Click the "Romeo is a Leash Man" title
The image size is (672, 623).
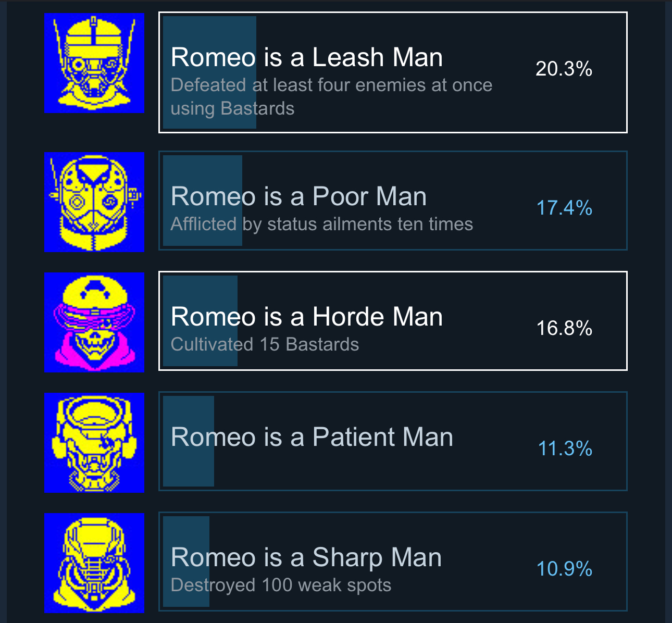pos(306,57)
